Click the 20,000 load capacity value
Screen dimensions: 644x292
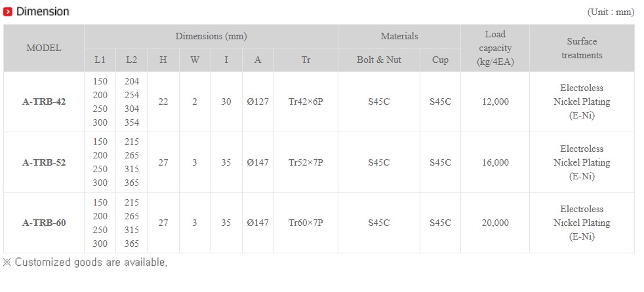(494, 223)
